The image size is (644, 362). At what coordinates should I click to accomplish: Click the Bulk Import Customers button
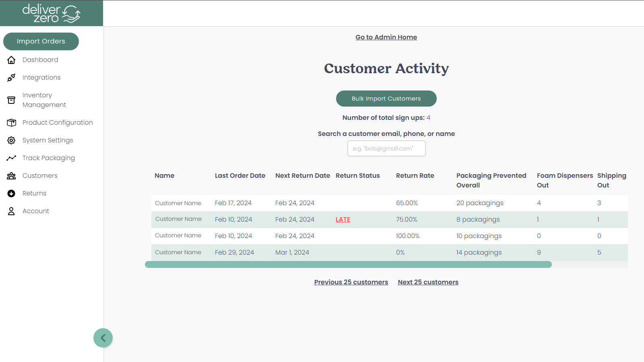(386, 99)
